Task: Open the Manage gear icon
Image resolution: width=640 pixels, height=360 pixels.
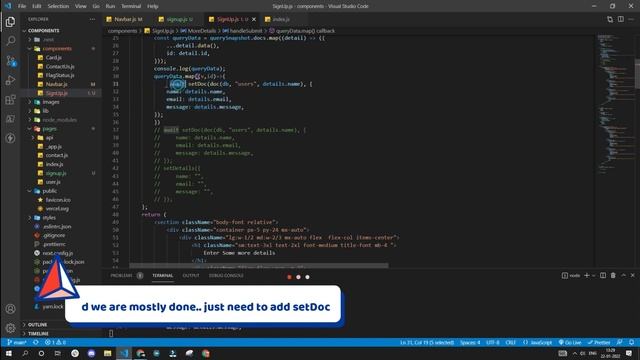Action: tap(10, 328)
